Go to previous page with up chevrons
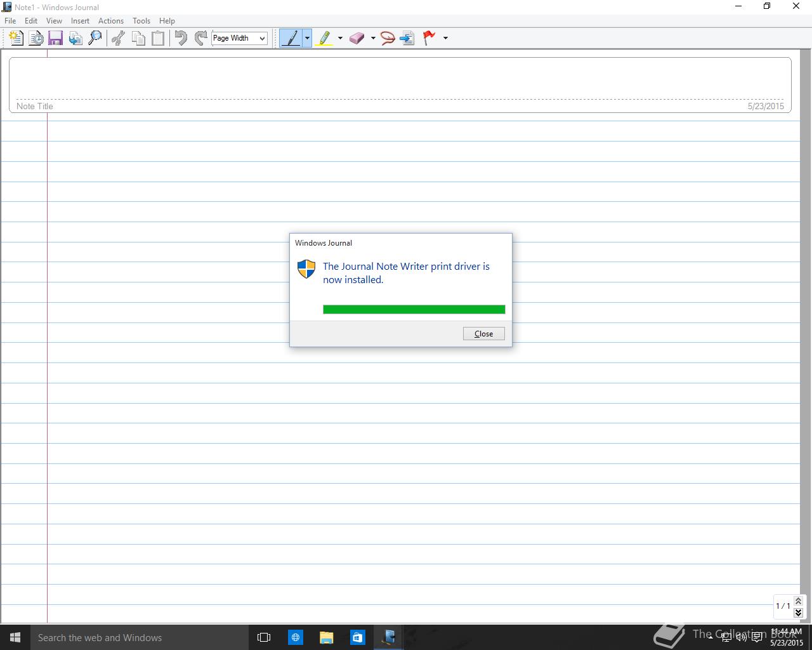 798,600
